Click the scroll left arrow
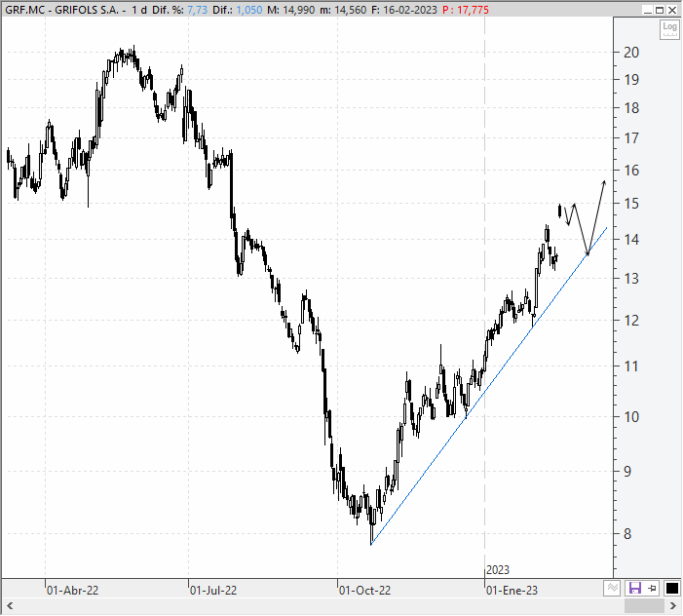 pos(10,606)
